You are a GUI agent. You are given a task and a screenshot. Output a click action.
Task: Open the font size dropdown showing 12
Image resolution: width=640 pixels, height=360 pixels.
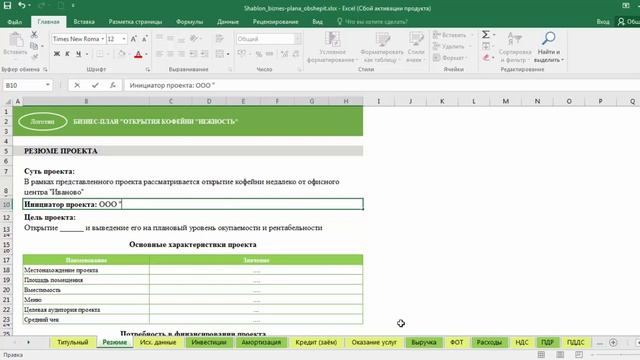click(124, 39)
